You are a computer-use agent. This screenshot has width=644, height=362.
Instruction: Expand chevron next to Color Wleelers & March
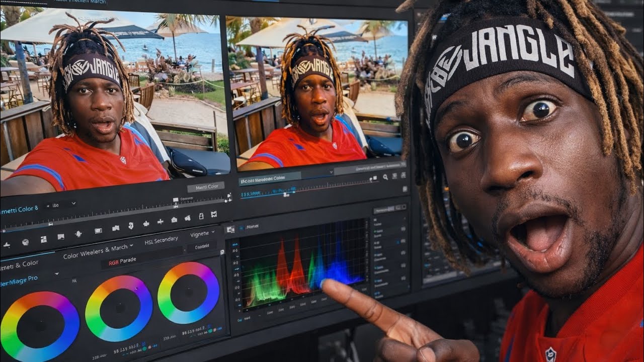[131, 246]
